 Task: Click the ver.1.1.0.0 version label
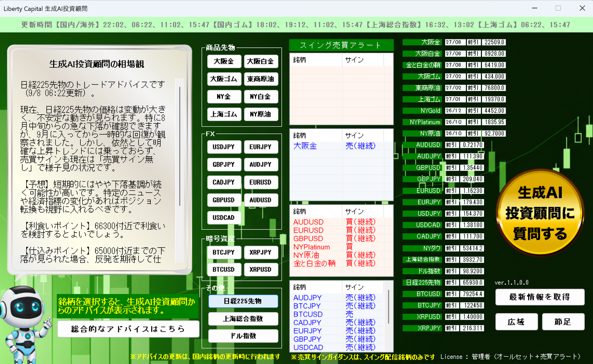point(511,282)
